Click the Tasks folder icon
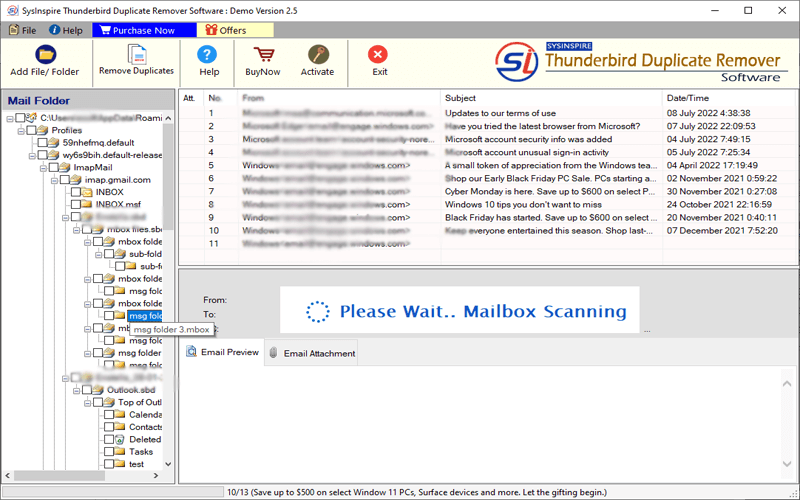The height and width of the screenshot is (500, 800). 119,452
